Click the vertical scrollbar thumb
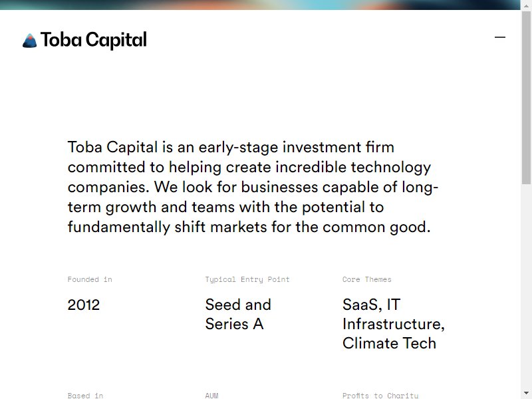532x399 pixels. click(526, 98)
